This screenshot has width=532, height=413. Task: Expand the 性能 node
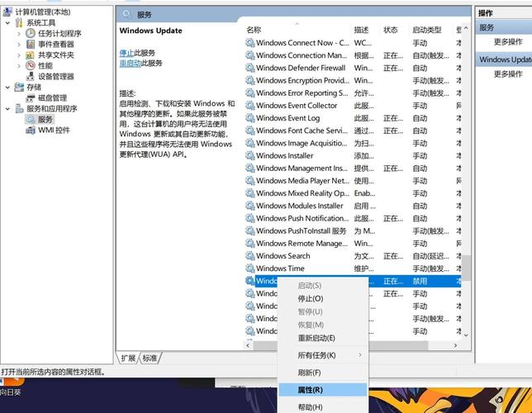click(19, 66)
